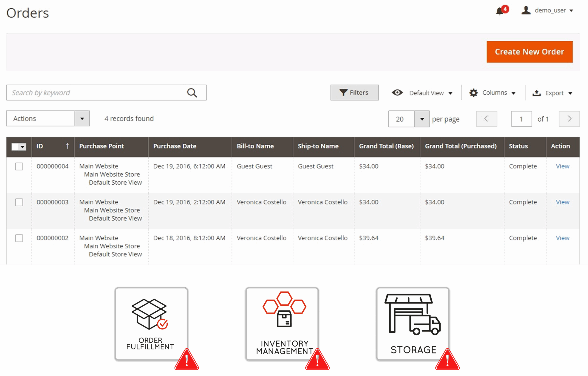The height and width of the screenshot is (376, 588).
Task: Select order 000000003 checkbox
Action: point(19,202)
